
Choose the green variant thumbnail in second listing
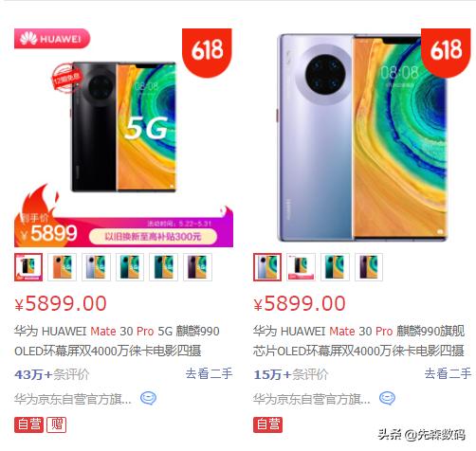(x=335, y=267)
